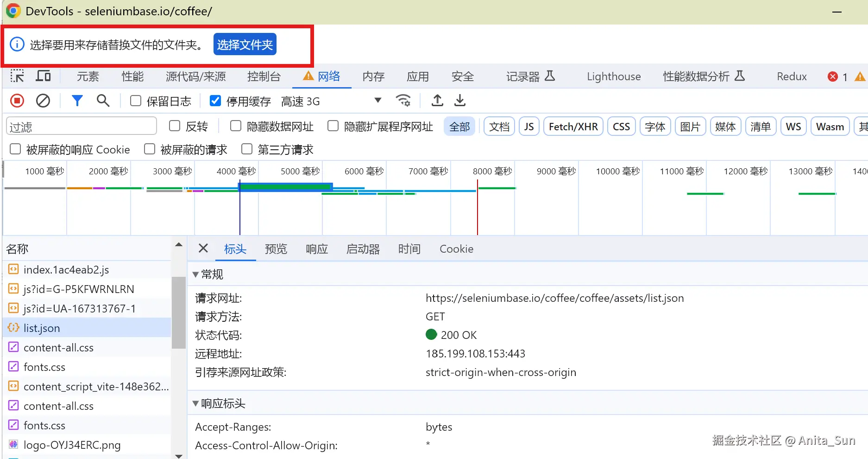Import HAR file with upload icon
Image resolution: width=868 pixels, height=459 pixels.
(437, 101)
